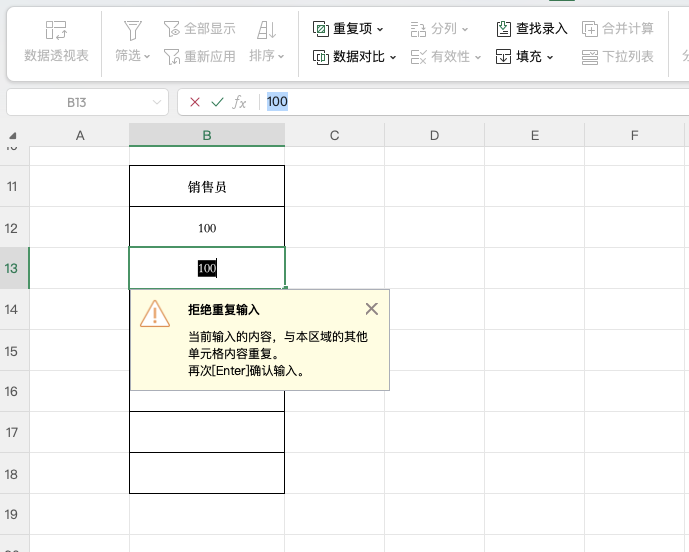Select column E header

click(534, 135)
